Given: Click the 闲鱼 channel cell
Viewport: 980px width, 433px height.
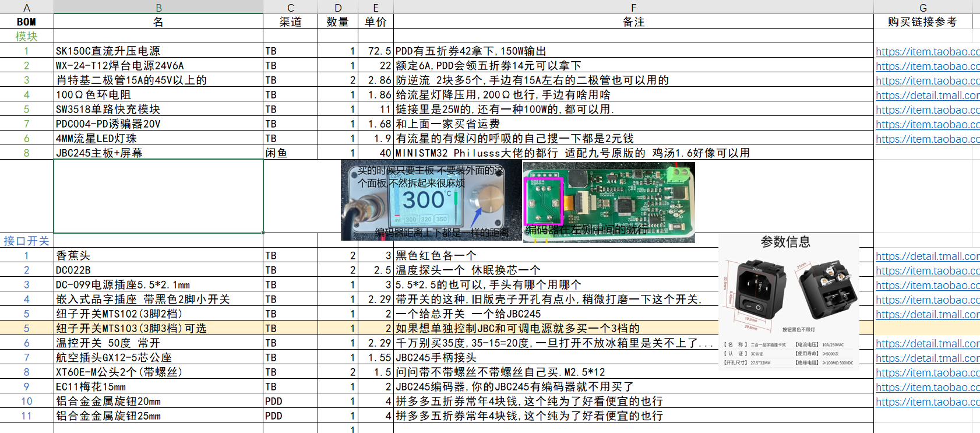Looking at the screenshot, I should tap(291, 153).
